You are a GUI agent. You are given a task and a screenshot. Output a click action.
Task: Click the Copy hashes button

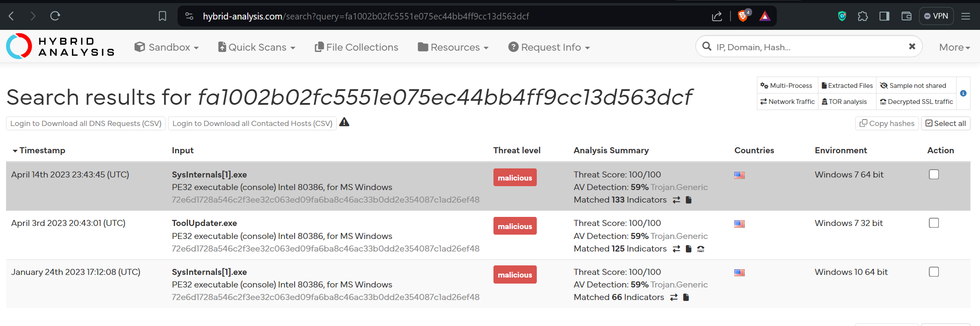pyautogui.click(x=887, y=123)
